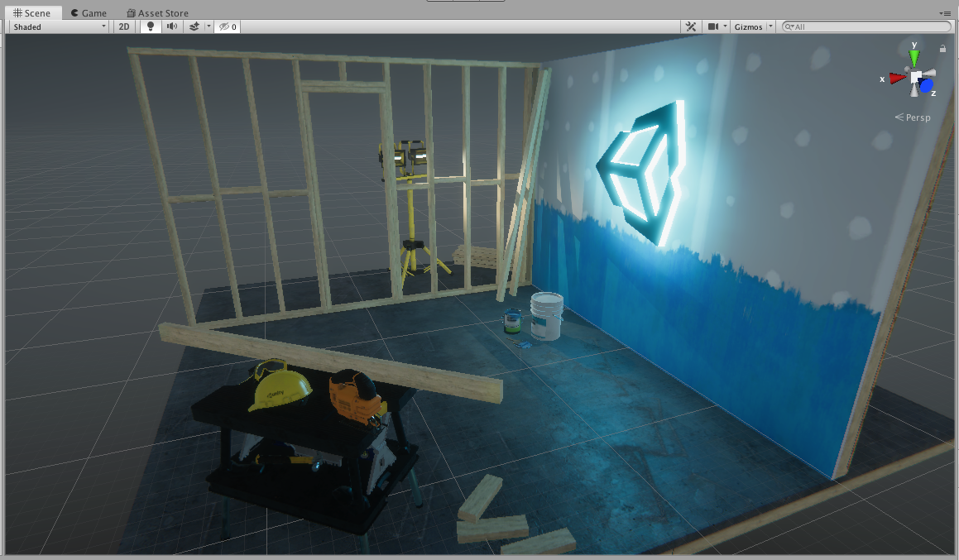959x560 pixels.
Task: Click the green Y cone of the scene gizmo
Action: coord(913,58)
